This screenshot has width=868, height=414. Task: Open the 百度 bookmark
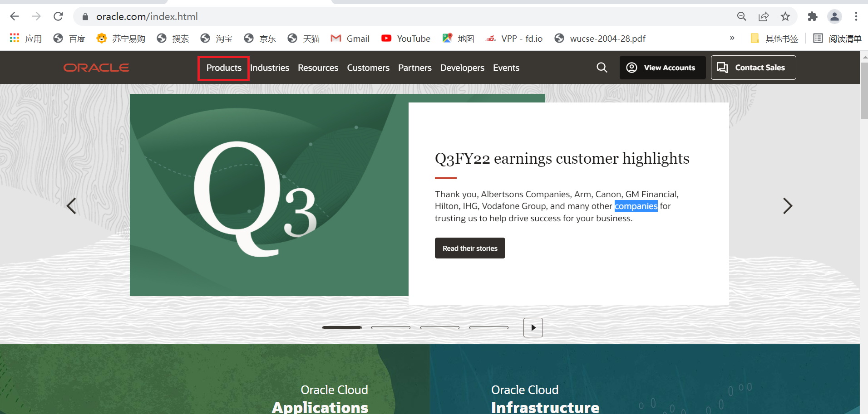coord(69,39)
